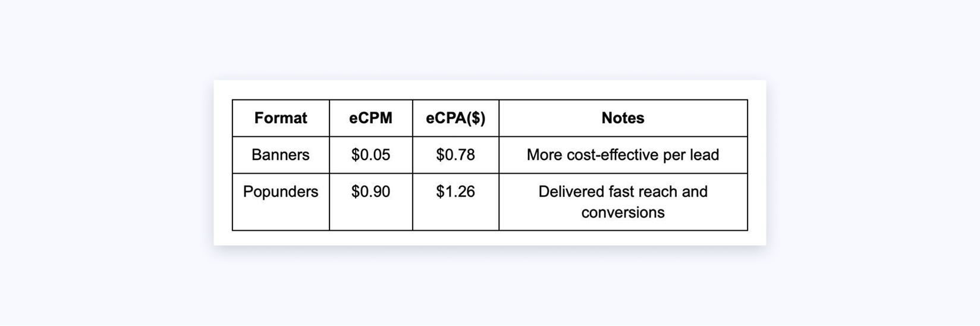Click 'Delivered fast reach and' text line
Screen dimensions: 980x326
click(623, 192)
